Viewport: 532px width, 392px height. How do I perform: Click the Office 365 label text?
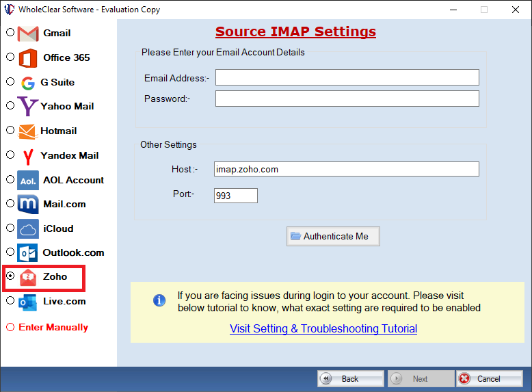(66, 57)
